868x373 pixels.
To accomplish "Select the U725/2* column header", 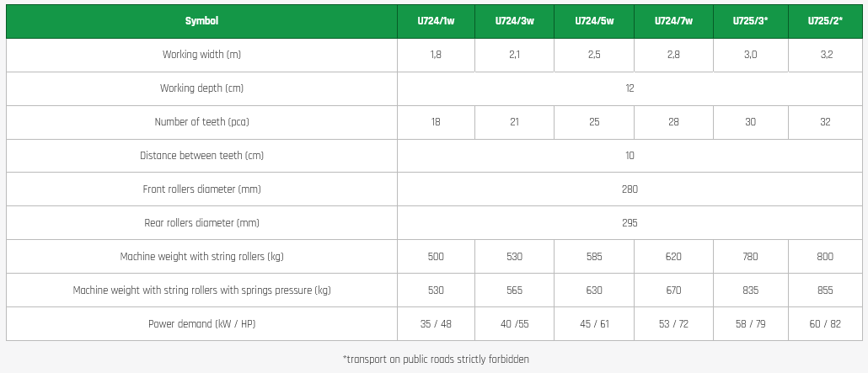I will pos(825,21).
